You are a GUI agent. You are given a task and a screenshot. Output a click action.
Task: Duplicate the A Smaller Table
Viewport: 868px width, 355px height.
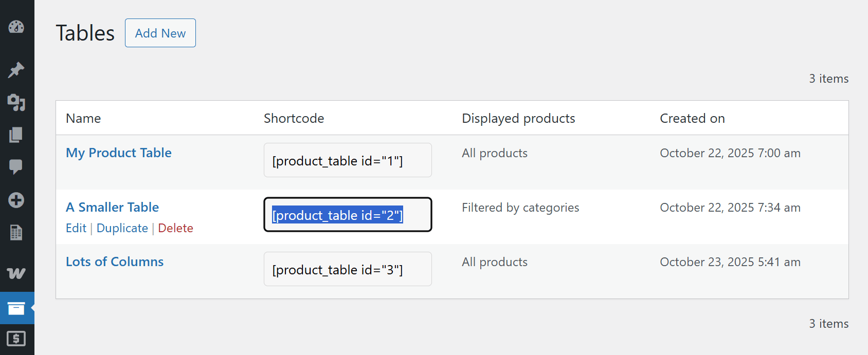[x=122, y=228]
